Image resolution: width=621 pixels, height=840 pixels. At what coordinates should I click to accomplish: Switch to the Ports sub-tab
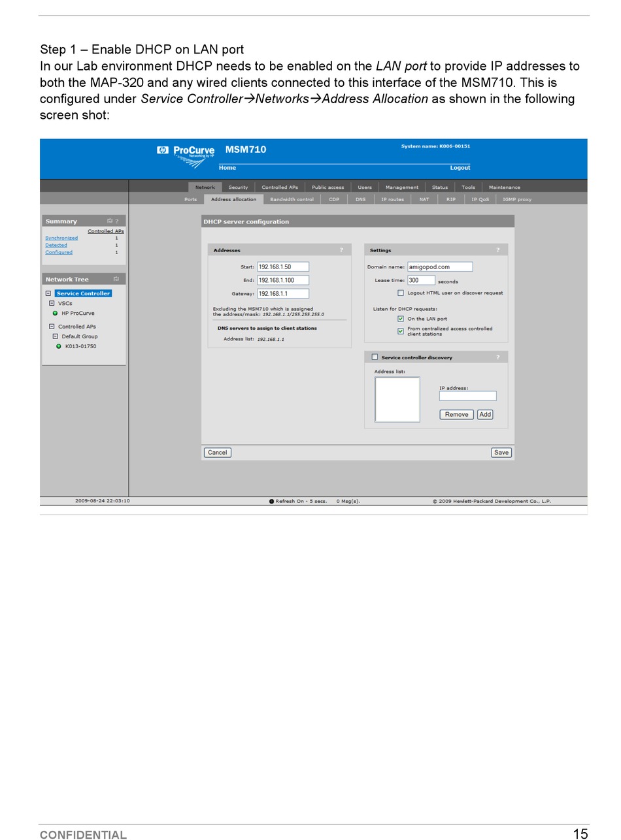(x=190, y=199)
